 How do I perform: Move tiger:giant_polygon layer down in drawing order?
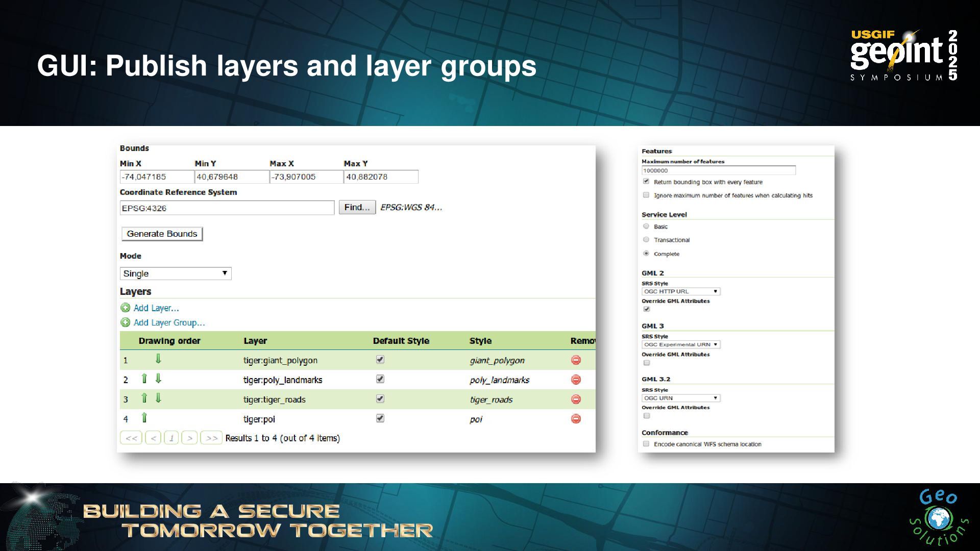click(158, 359)
